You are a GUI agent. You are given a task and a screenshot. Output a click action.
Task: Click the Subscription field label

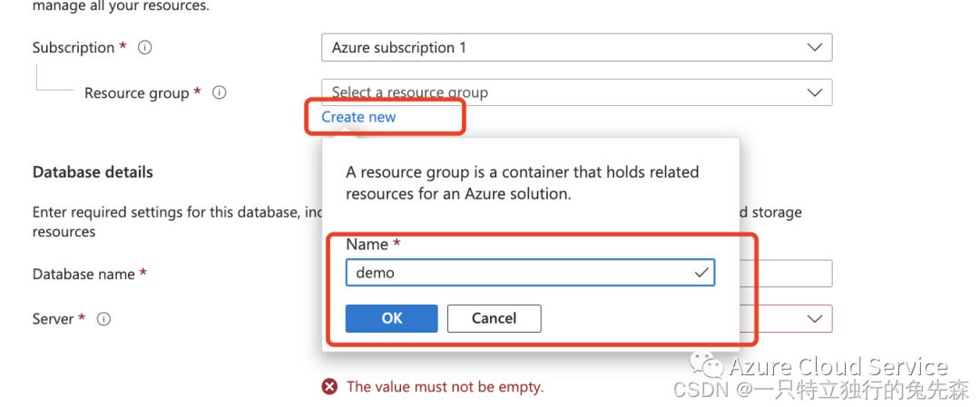tap(73, 48)
